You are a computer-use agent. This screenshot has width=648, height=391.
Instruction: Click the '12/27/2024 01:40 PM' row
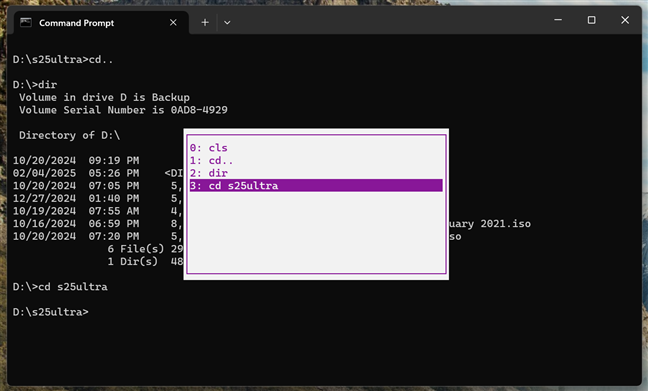[x=98, y=198]
